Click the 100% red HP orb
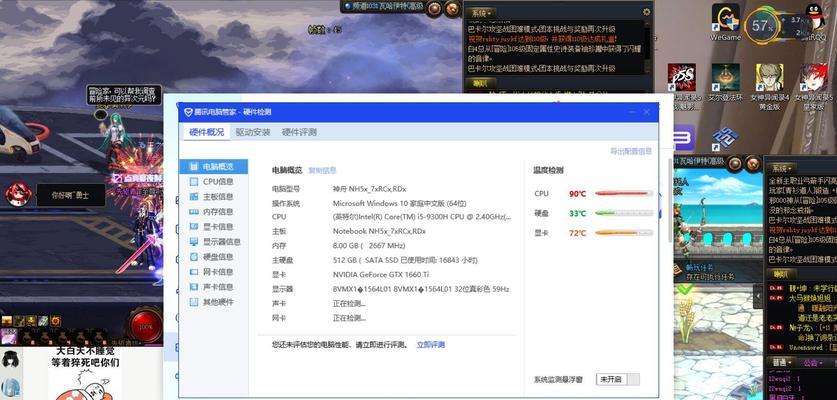Image resolution: width=837 pixels, height=400 pixels. (145, 325)
